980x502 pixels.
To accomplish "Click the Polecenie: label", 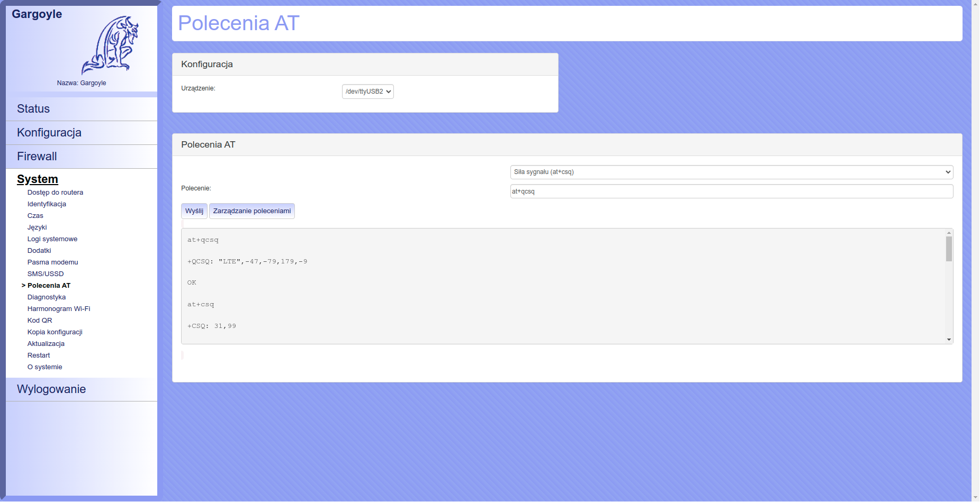I will (196, 188).
